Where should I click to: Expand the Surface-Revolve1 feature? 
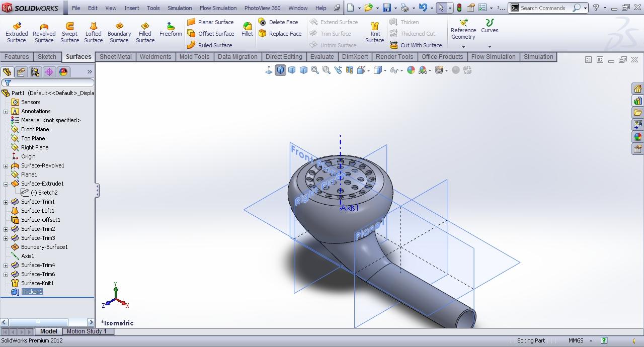tap(6, 165)
